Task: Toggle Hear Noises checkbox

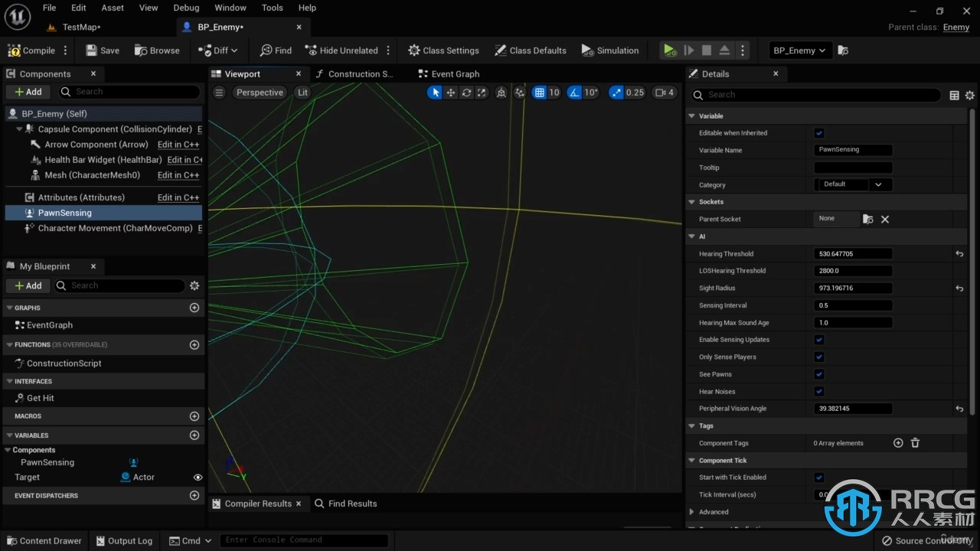Action: [819, 392]
